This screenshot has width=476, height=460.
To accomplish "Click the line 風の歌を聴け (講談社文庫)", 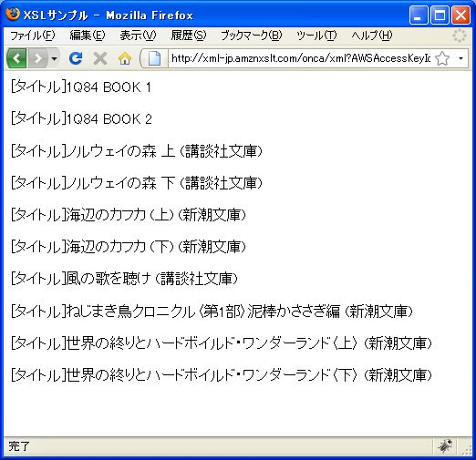I will point(124,279).
